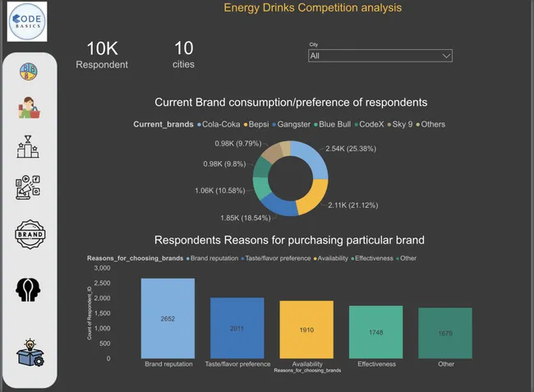Select Bepsi in the donut legend

point(256,124)
